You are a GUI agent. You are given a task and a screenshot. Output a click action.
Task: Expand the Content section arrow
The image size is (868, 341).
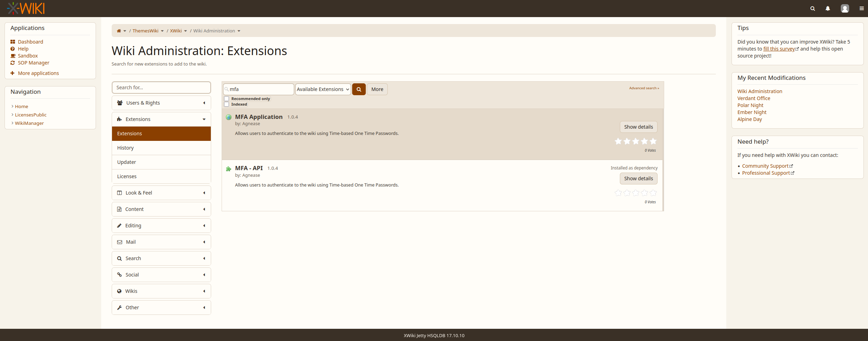204,209
